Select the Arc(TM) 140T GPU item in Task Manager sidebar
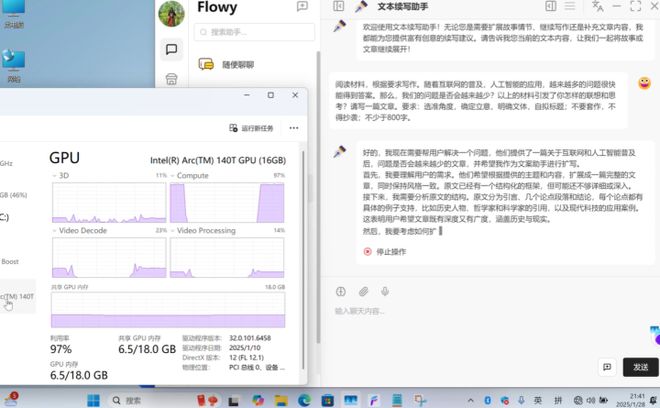 [x=17, y=296]
